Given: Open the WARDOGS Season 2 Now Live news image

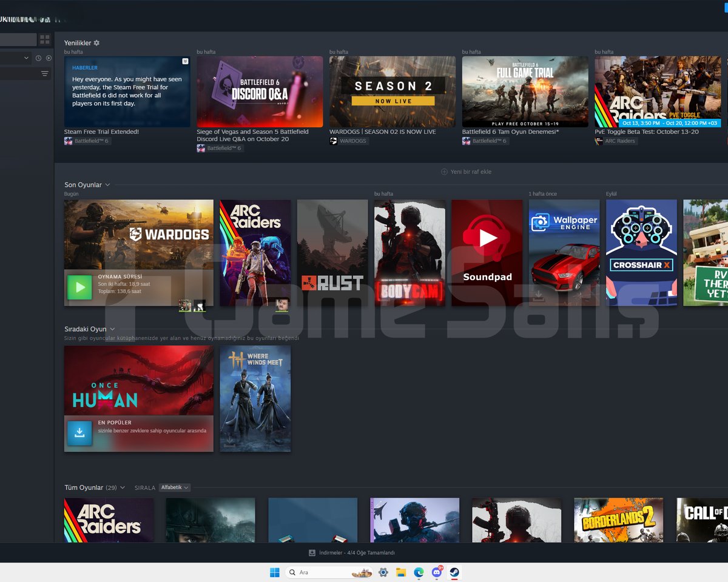Looking at the screenshot, I should (x=393, y=92).
